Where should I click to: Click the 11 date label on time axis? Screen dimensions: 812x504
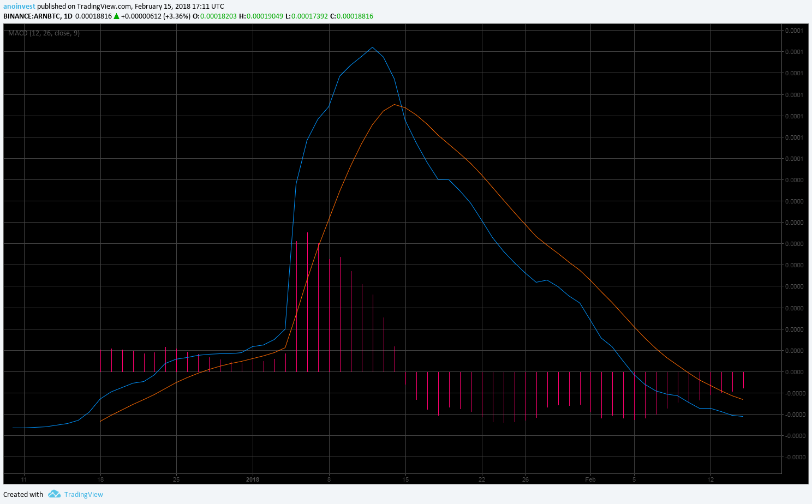click(24, 479)
